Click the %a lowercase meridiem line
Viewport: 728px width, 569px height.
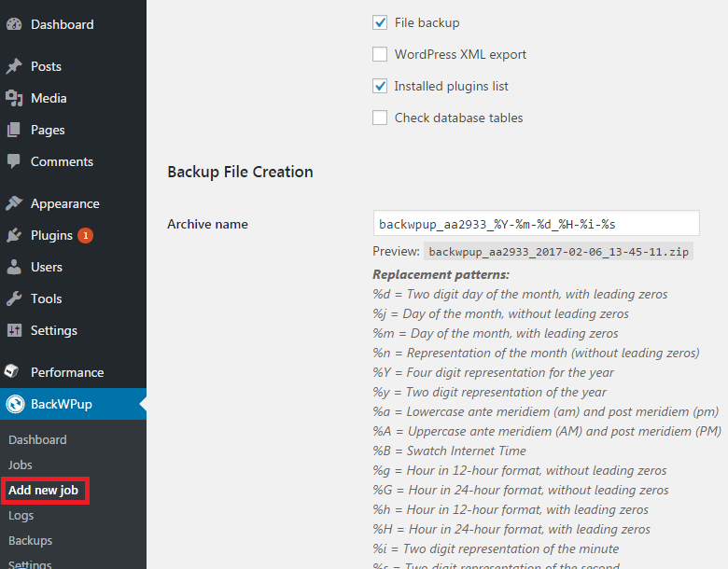click(546, 411)
